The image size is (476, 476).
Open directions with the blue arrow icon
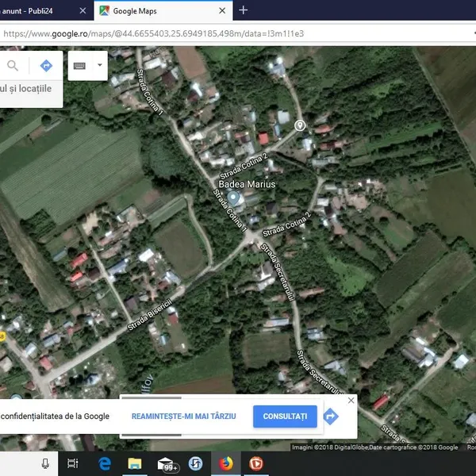coord(46,65)
